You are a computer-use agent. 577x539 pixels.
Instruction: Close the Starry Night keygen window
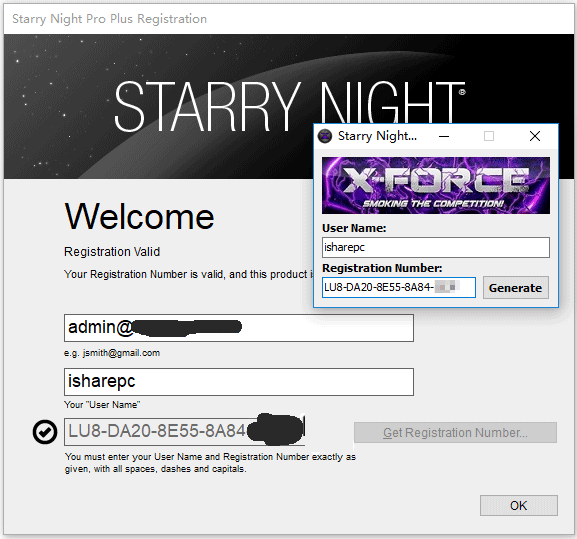(535, 136)
